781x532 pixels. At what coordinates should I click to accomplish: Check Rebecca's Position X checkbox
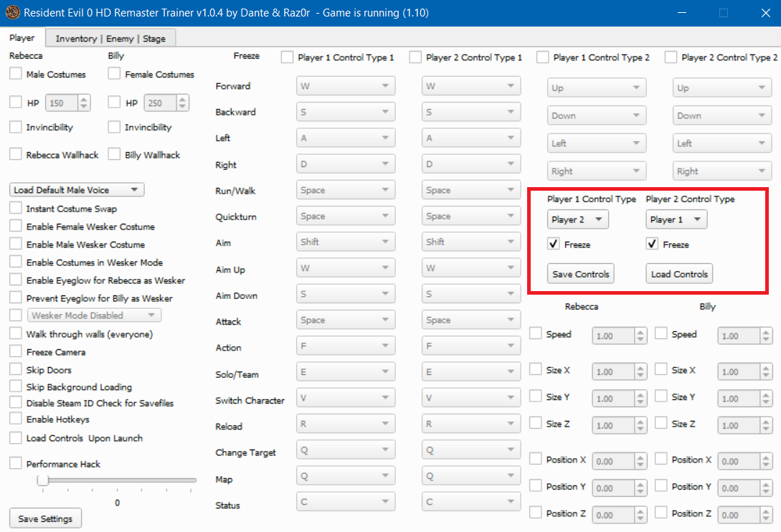[536, 459]
